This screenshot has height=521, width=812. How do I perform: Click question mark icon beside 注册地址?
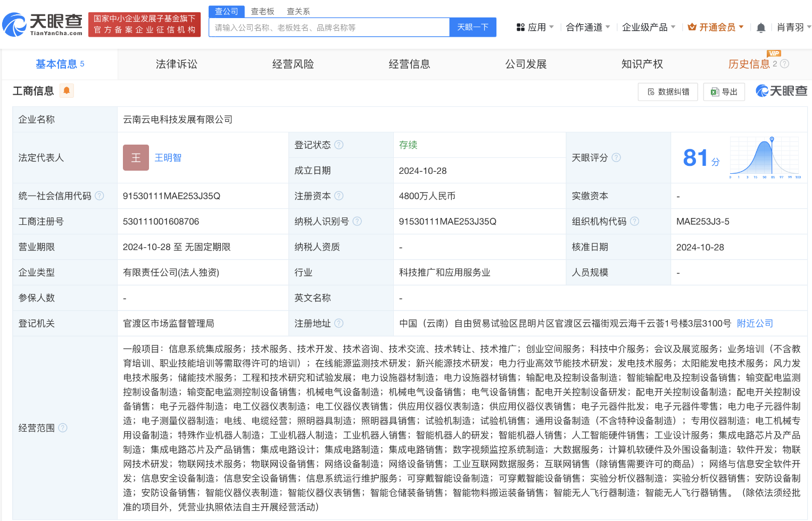[x=339, y=323]
